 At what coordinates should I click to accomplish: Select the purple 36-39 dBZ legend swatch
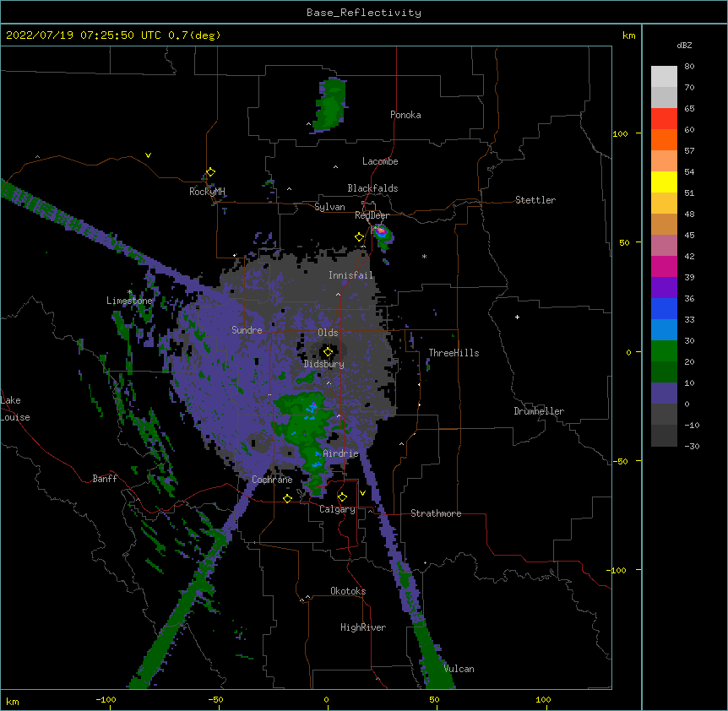(x=664, y=288)
